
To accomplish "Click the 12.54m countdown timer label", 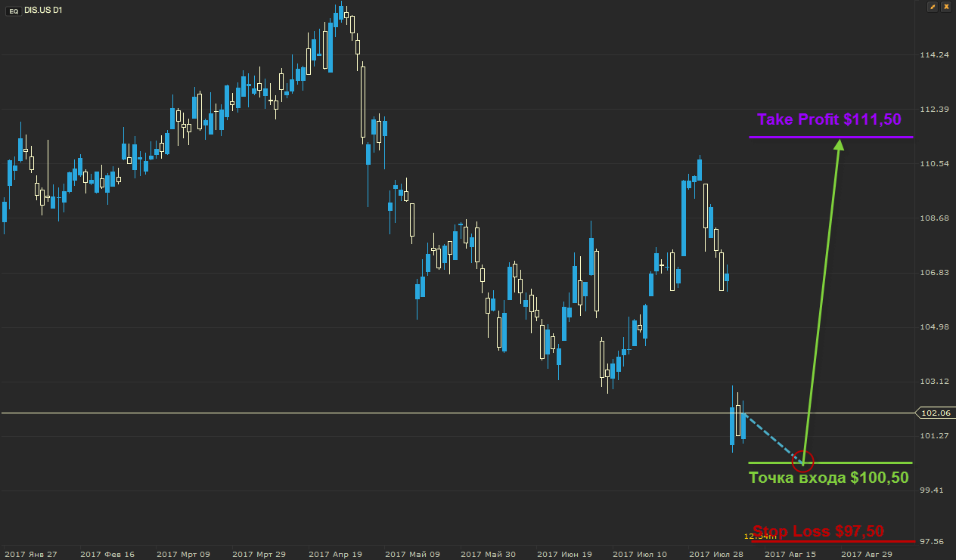I will (759, 536).
